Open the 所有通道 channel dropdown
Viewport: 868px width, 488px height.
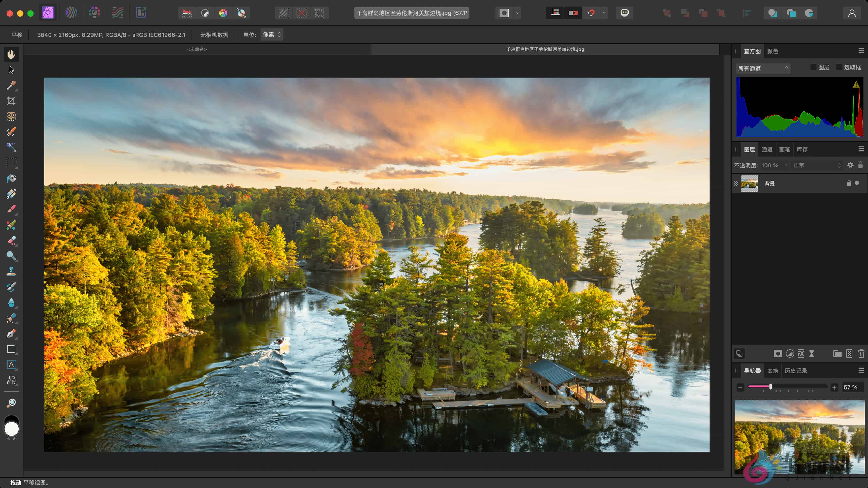pos(763,68)
